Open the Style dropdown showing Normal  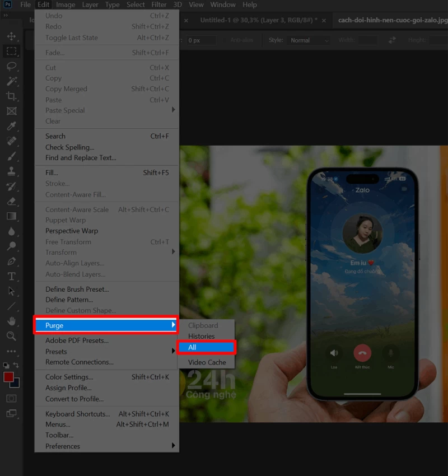coord(308,40)
